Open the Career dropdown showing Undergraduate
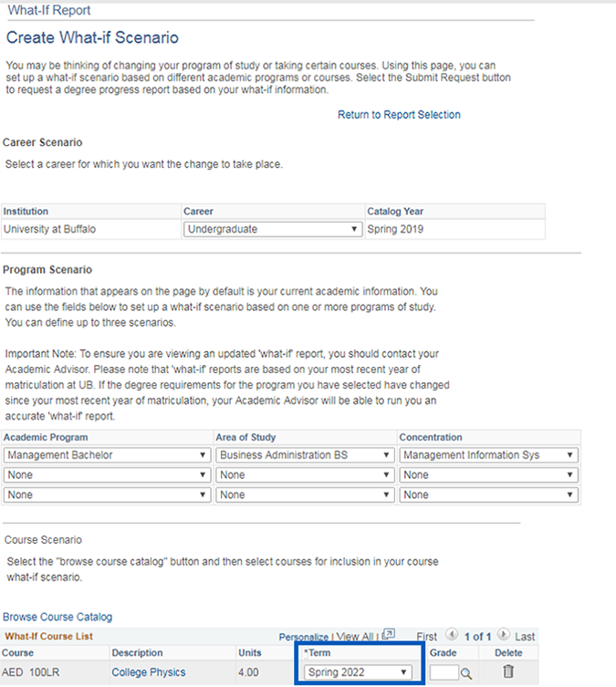Image resolution: width=616 pixels, height=687 pixels. coord(273,229)
